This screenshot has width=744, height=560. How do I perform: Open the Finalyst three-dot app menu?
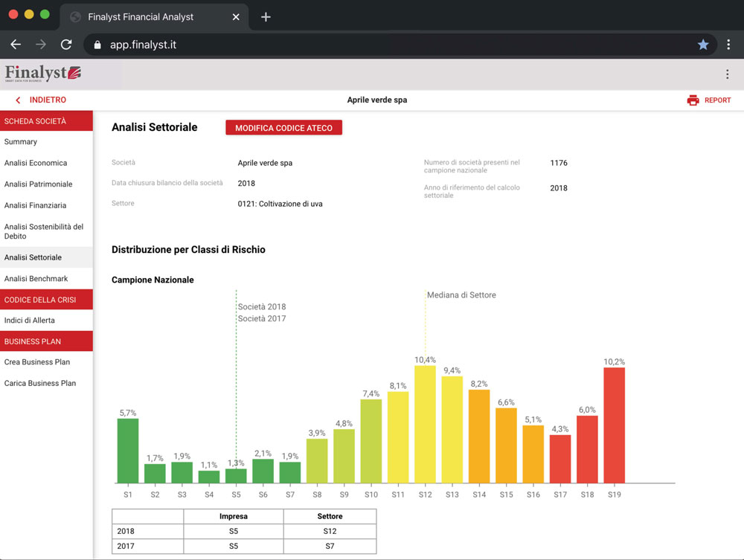point(727,74)
